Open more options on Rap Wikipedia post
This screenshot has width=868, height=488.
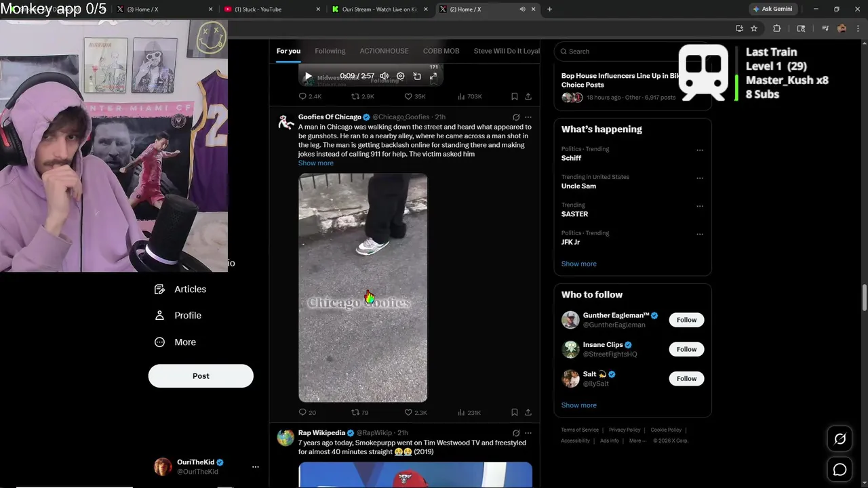(x=528, y=433)
